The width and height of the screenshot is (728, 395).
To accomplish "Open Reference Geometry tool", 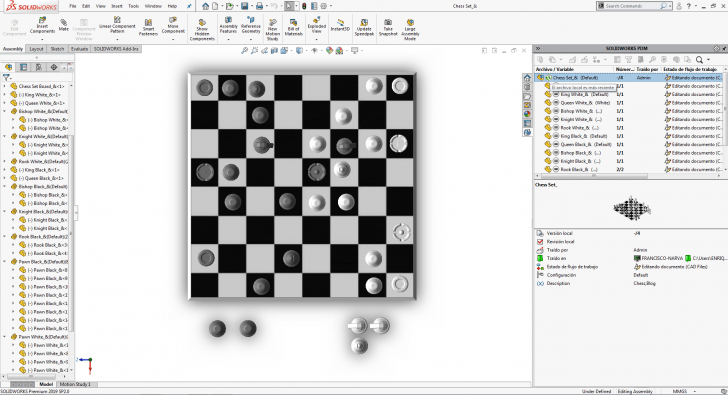I will point(251,25).
